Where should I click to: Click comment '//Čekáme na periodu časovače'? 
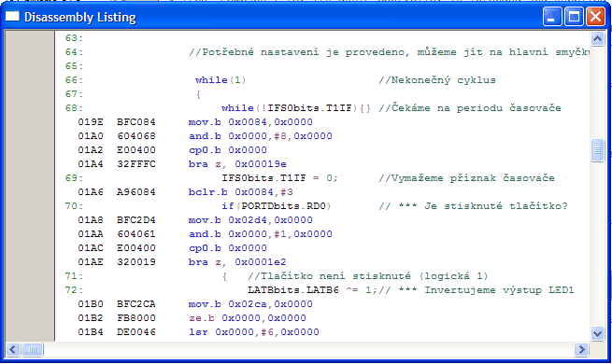pyautogui.click(x=470, y=108)
